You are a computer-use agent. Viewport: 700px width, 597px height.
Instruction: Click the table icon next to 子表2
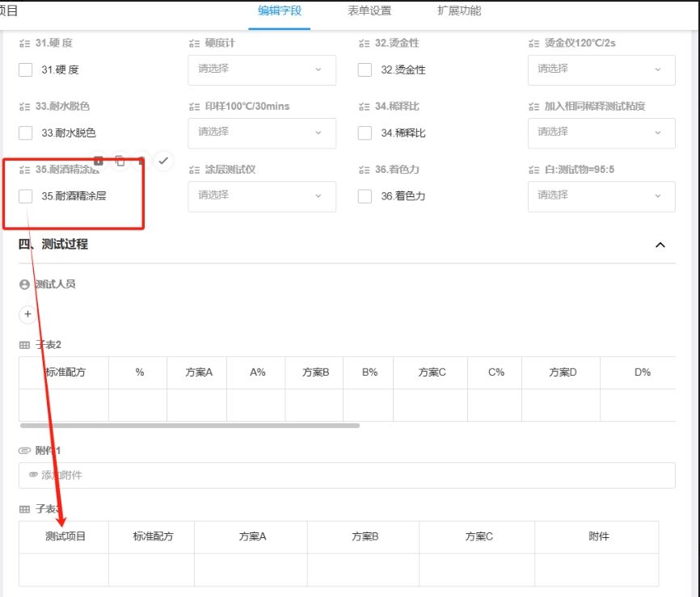(x=24, y=345)
